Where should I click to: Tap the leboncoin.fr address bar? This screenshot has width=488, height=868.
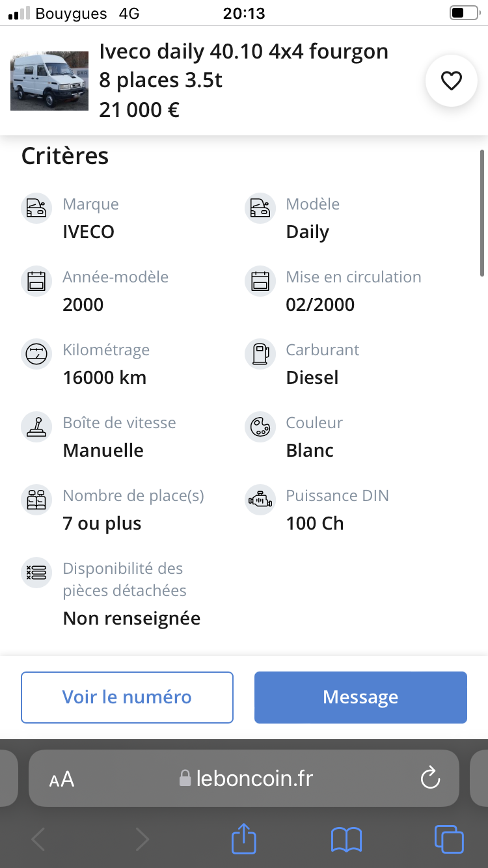247,779
